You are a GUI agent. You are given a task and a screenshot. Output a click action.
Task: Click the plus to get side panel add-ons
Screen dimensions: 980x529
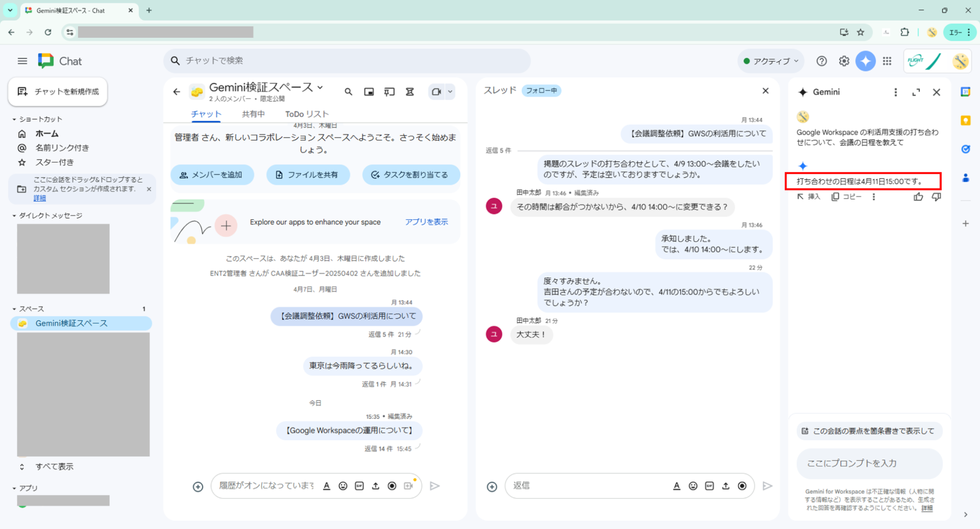[x=965, y=224]
